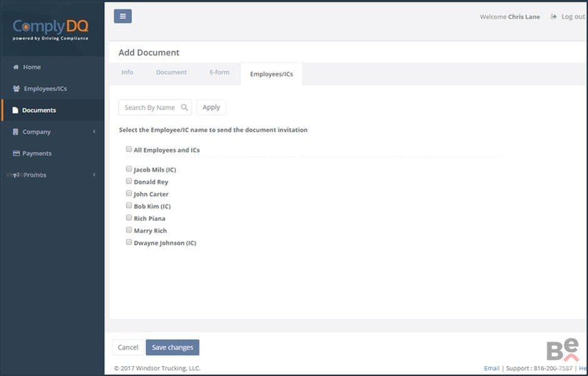Open Home in the sidebar

(53, 67)
